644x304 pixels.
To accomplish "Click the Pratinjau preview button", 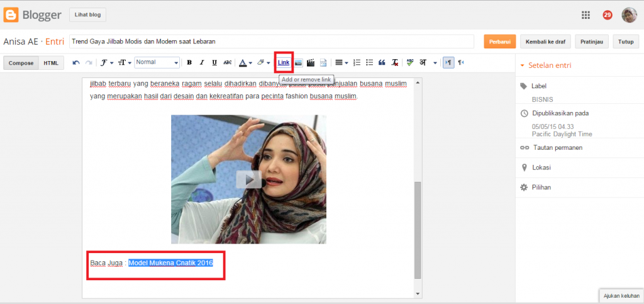I will [x=592, y=42].
